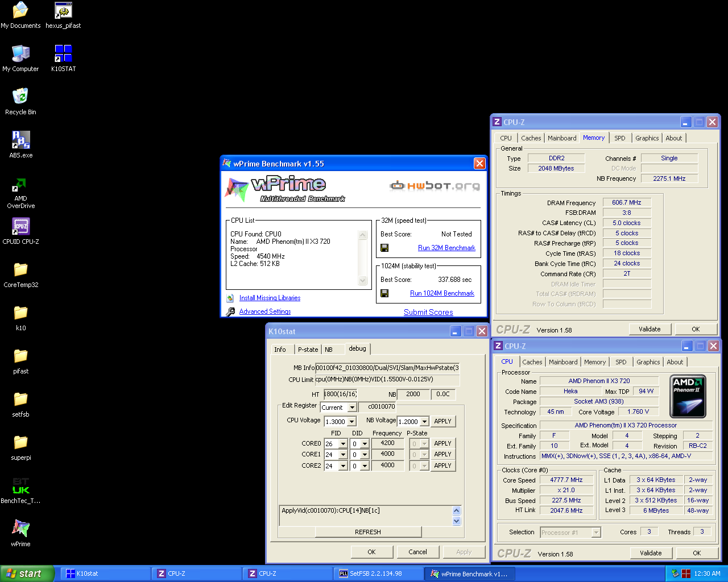
Task: Open the CORE1 FID dropdown showing 24
Action: [343, 455]
